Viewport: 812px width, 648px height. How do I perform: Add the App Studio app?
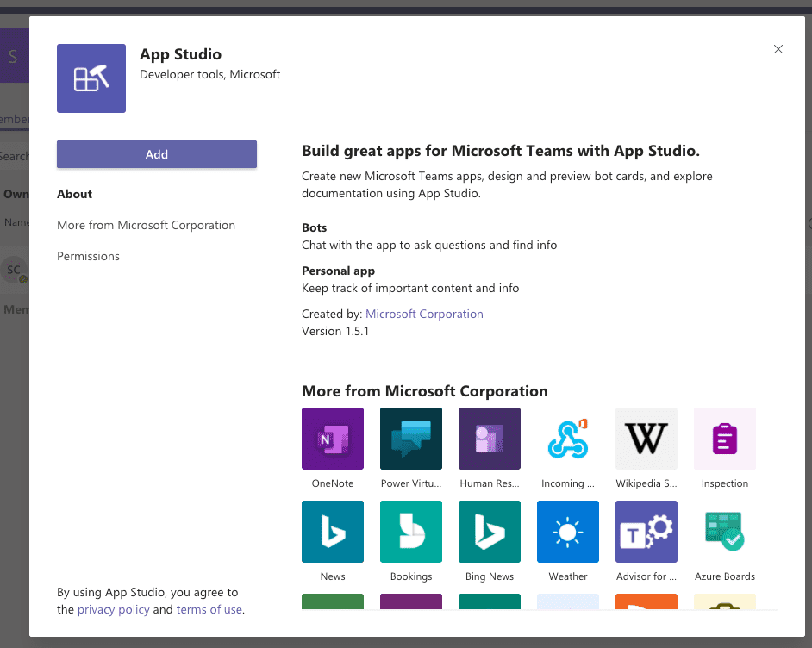pyautogui.click(x=157, y=154)
